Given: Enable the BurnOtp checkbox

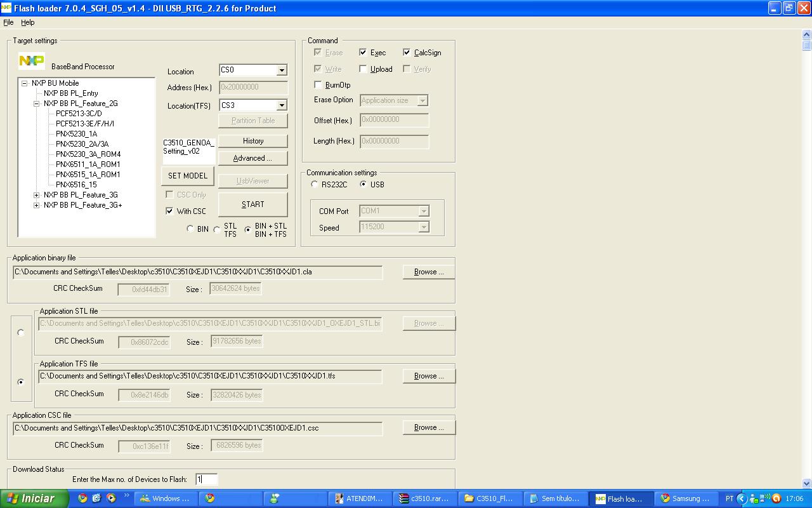Looking at the screenshot, I should coord(318,84).
